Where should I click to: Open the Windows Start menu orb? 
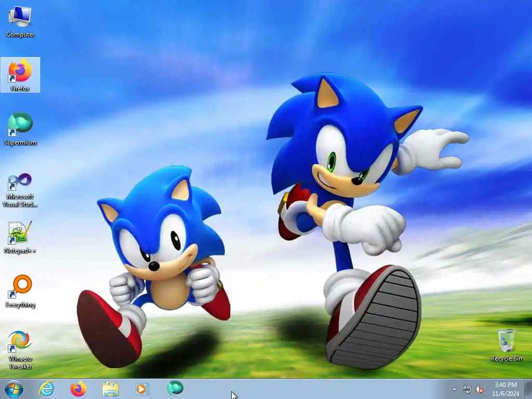(x=14, y=389)
